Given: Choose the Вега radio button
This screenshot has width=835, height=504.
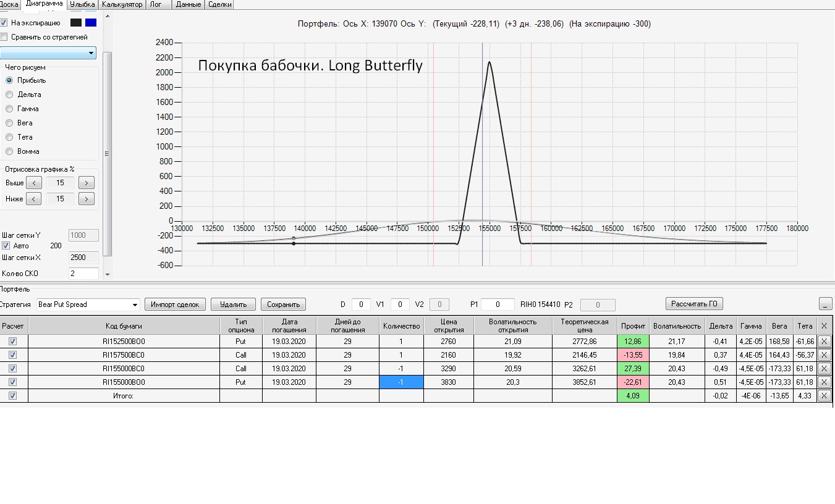Looking at the screenshot, I should pyautogui.click(x=9, y=123).
